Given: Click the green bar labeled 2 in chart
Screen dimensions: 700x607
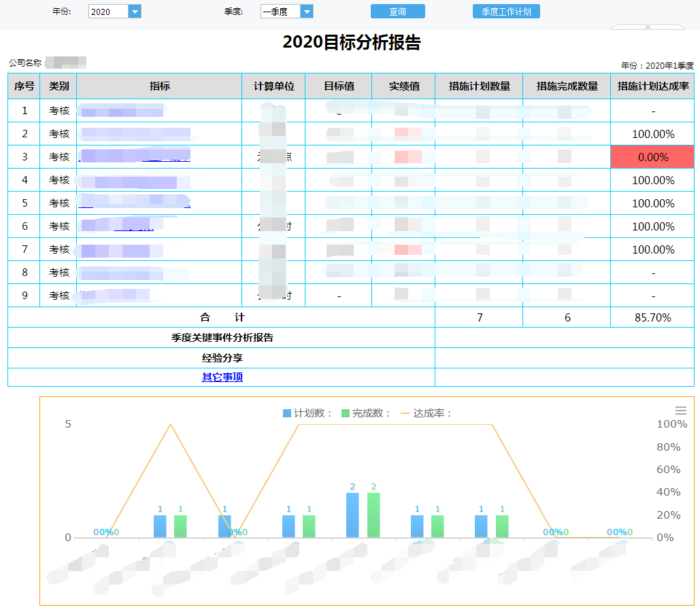Looking at the screenshot, I should (373, 515).
